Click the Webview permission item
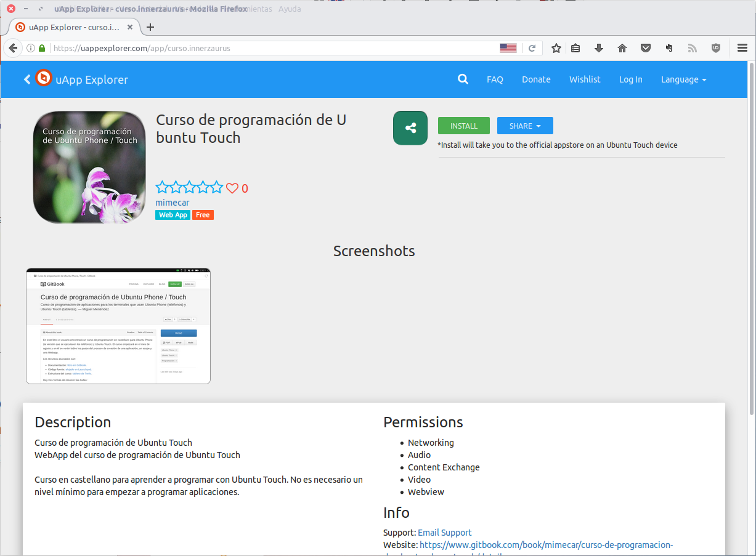This screenshot has width=756, height=556. point(426,492)
